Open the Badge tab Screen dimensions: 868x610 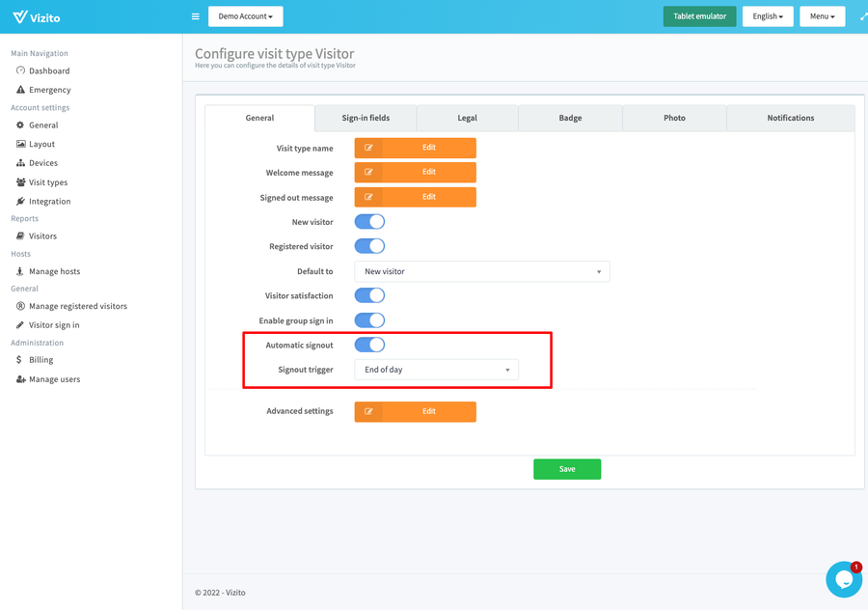pyautogui.click(x=570, y=118)
